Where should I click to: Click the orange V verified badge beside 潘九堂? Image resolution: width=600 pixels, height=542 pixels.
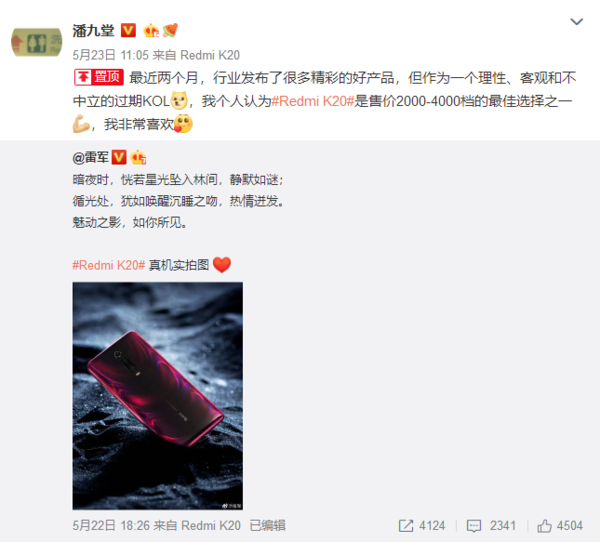tap(128, 30)
